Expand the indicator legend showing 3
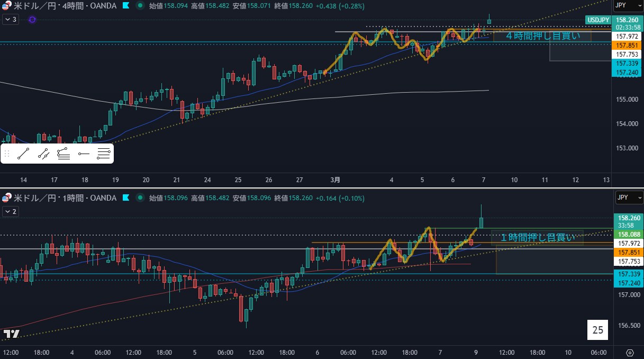Viewport: 644px width, 359px height. click(x=11, y=20)
